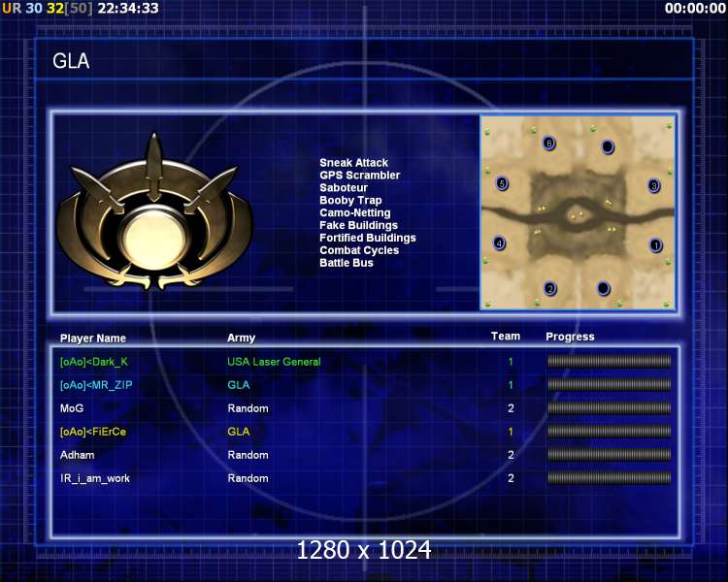Select start position 5 on the map
Viewport: 728px width, 582px height.
click(502, 183)
